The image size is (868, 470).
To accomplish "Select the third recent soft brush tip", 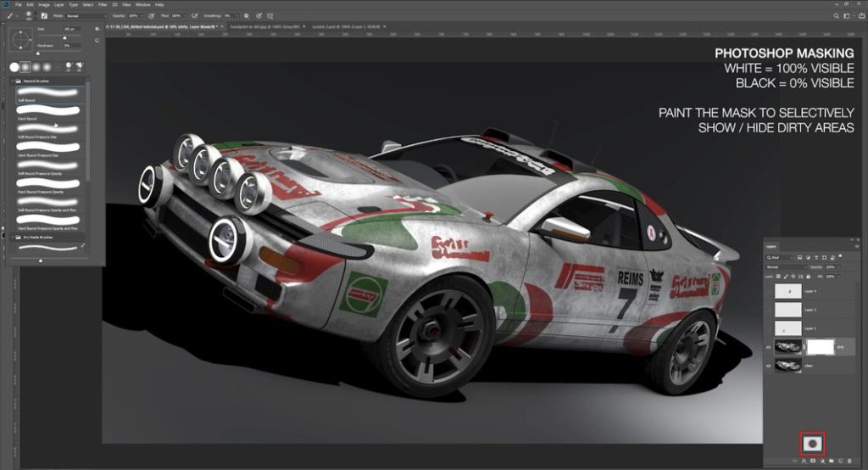I will tap(36, 67).
